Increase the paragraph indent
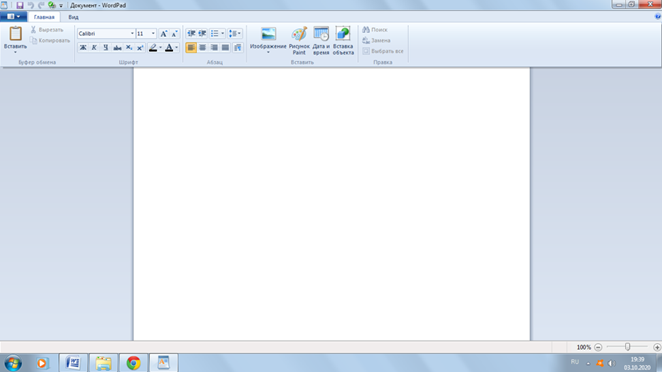Image resolution: width=662 pixels, height=372 pixels. [202, 33]
